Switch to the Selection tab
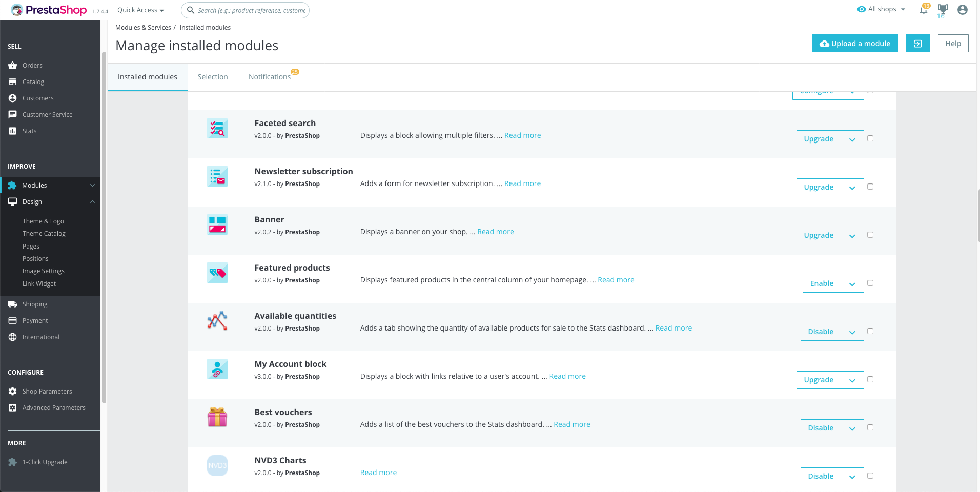Viewport: 980px width, 492px height. tap(213, 77)
